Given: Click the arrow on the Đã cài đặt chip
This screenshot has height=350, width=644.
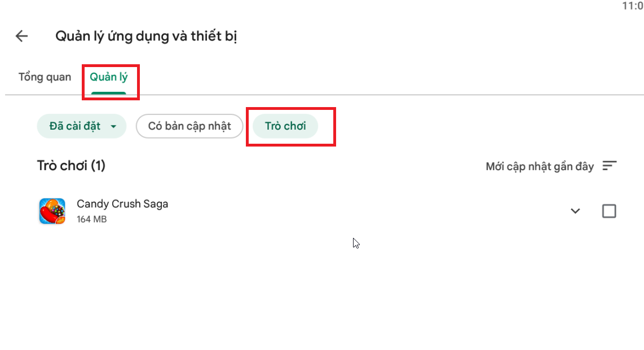Looking at the screenshot, I should coord(114,126).
